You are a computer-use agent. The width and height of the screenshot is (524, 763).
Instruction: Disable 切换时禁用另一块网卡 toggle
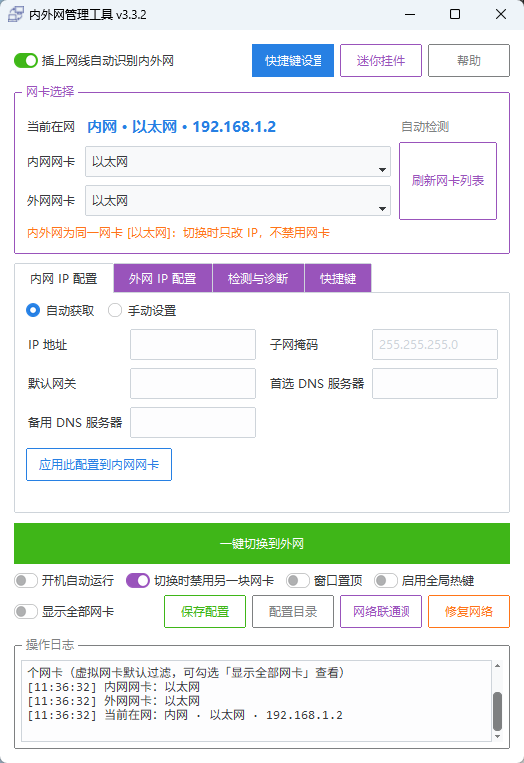138,581
